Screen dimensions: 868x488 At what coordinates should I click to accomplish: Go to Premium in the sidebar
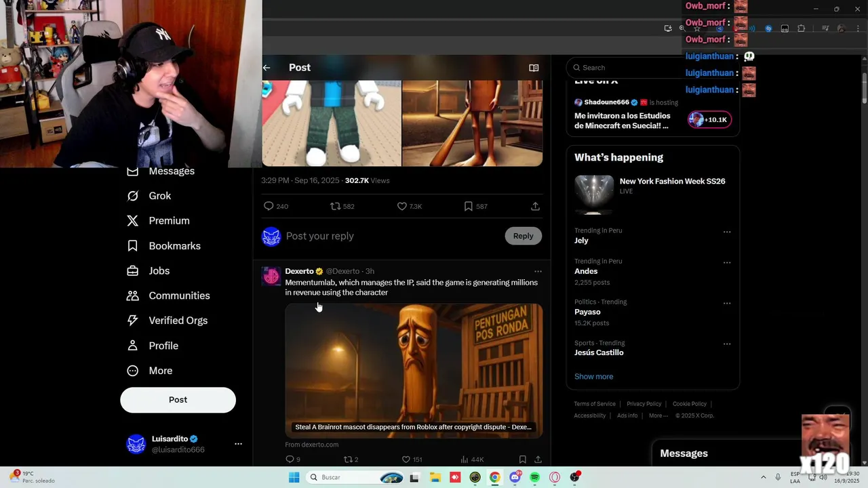[x=159, y=221]
